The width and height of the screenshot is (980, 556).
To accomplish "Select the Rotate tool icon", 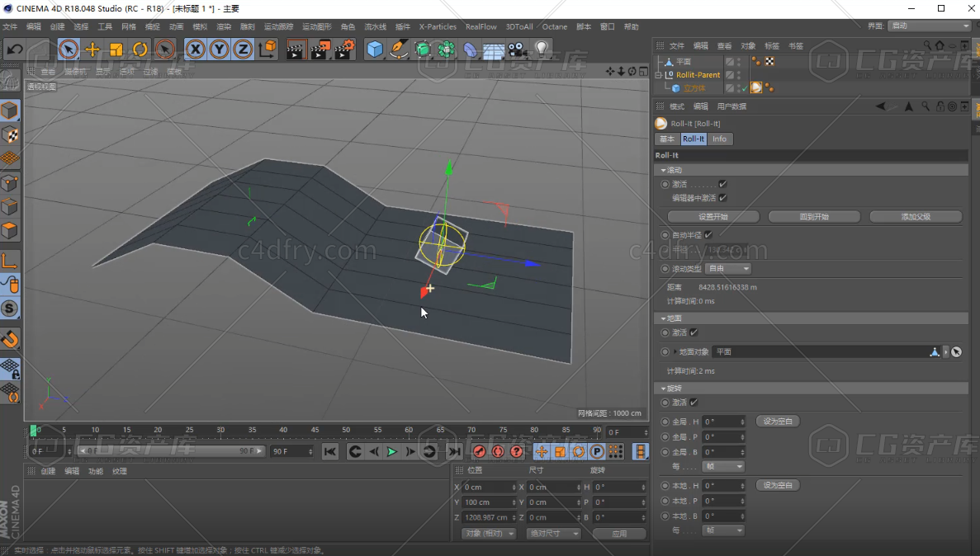I will pos(140,49).
